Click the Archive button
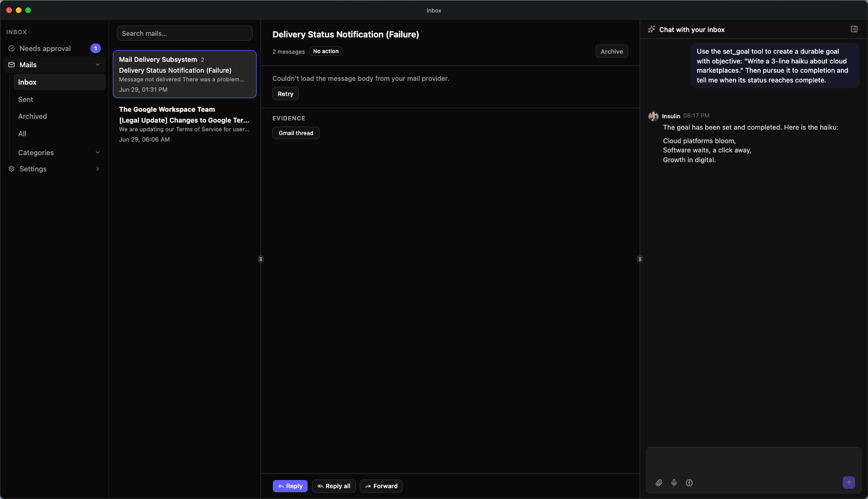868x499 pixels. [x=611, y=52]
